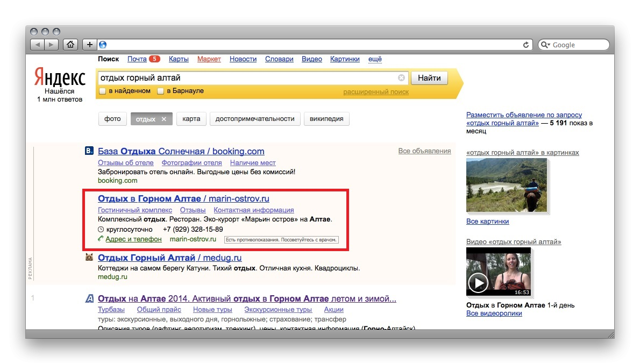Go forward with the browser forward arrow

(51, 45)
